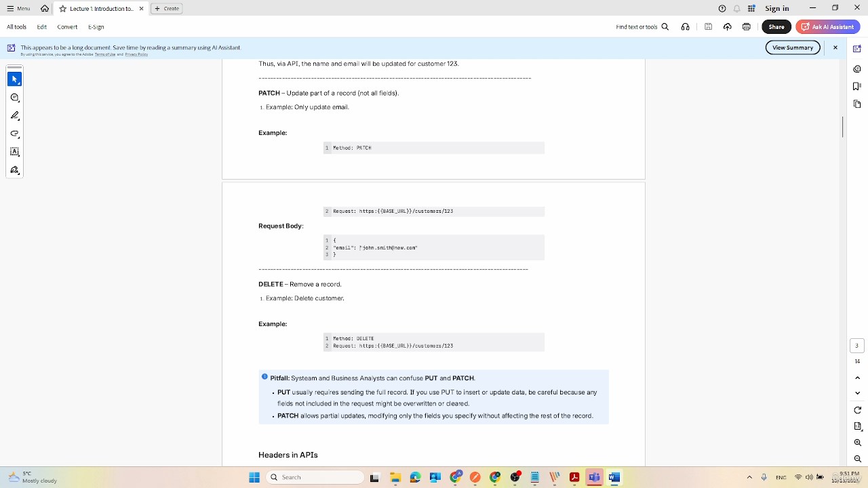Open All tools panel
This screenshot has height=488, width=868.
click(17, 27)
